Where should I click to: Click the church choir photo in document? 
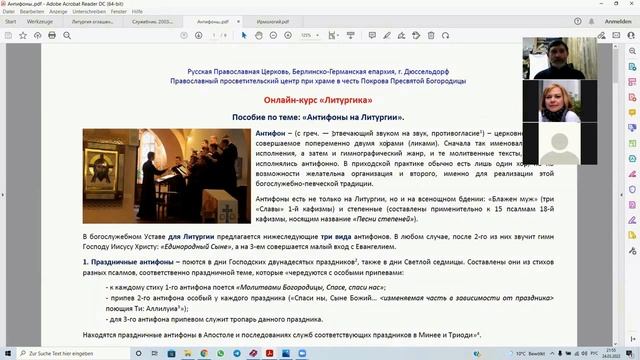(x=167, y=176)
